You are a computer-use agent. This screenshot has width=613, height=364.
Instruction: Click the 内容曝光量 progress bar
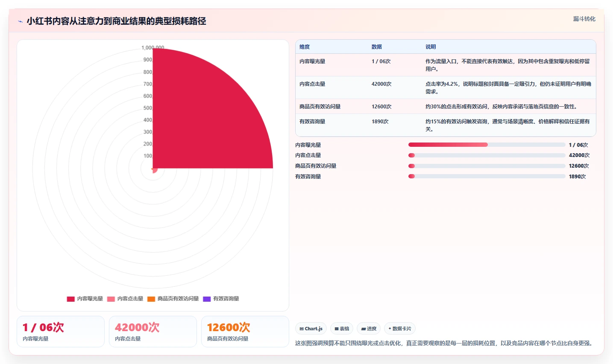tap(487, 145)
